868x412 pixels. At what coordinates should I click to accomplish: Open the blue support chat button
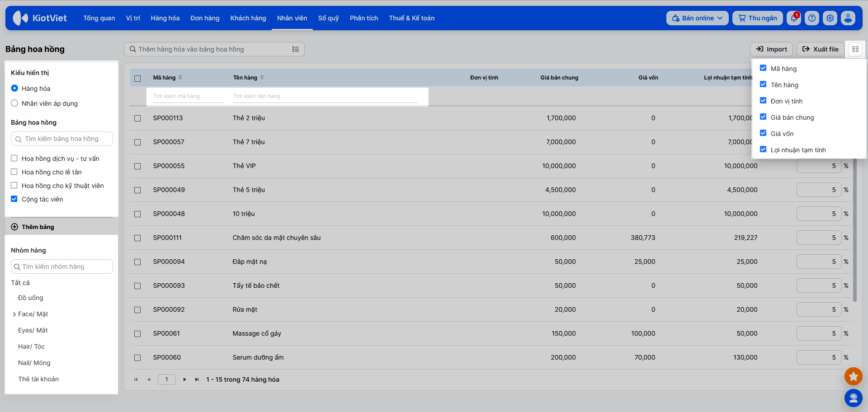854,398
